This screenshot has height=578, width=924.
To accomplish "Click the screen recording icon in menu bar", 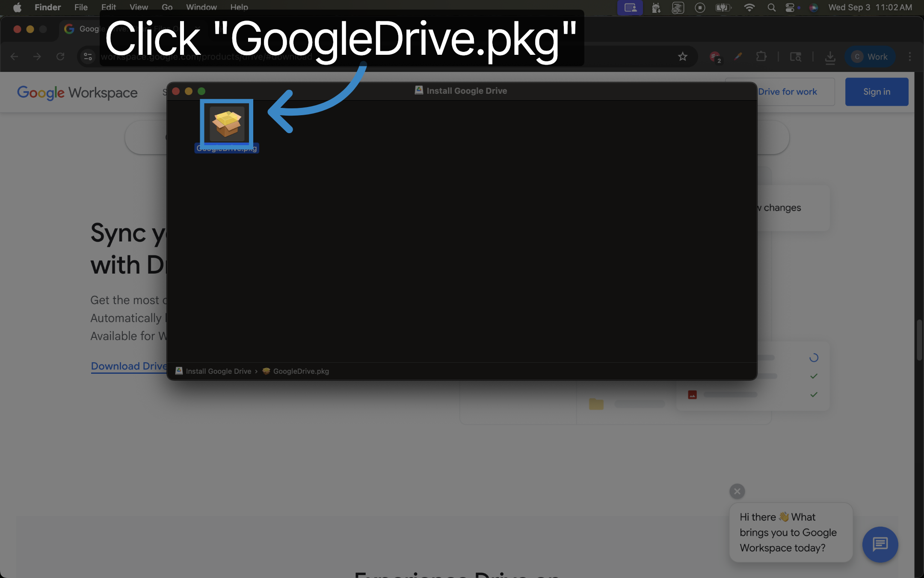I will pos(700,8).
